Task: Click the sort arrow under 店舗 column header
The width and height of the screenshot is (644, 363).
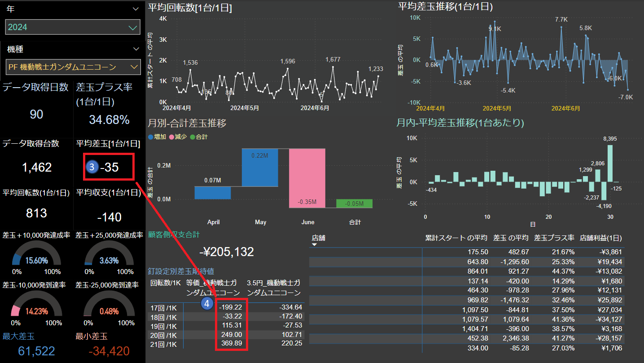Action: (315, 244)
